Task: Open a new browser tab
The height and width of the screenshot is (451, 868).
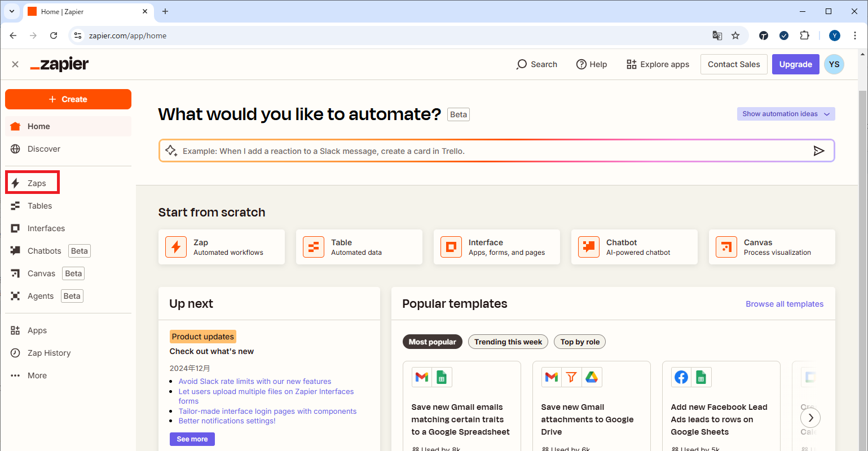Action: click(x=165, y=11)
